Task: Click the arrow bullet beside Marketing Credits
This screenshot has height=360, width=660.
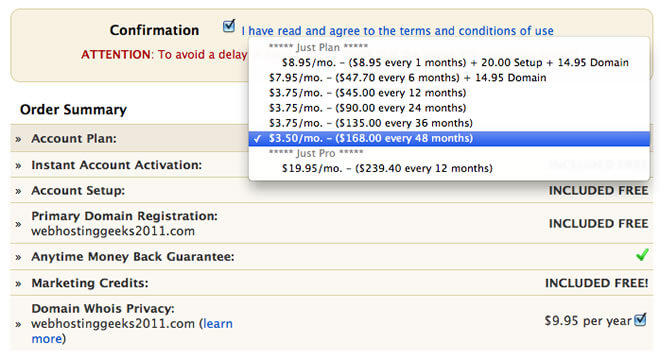Action: (18, 284)
